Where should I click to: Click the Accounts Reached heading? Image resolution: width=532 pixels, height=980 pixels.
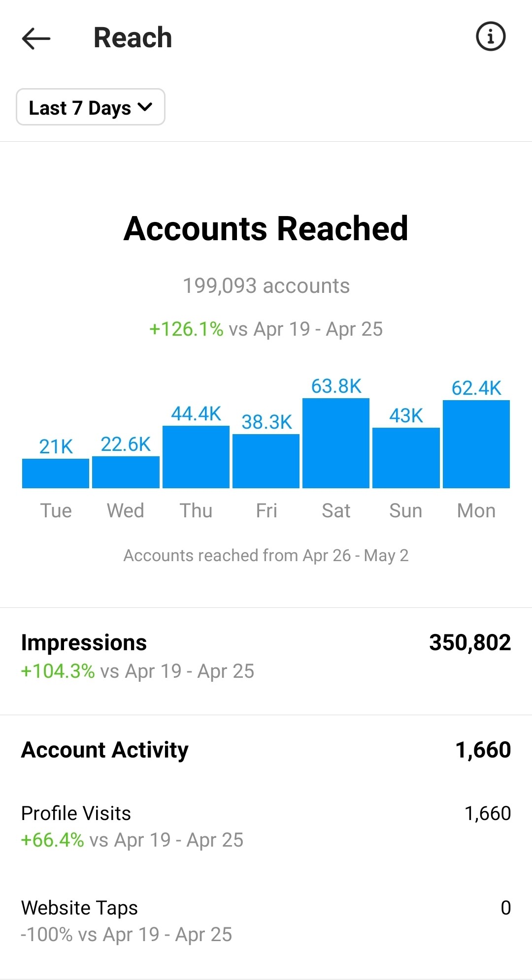(266, 228)
